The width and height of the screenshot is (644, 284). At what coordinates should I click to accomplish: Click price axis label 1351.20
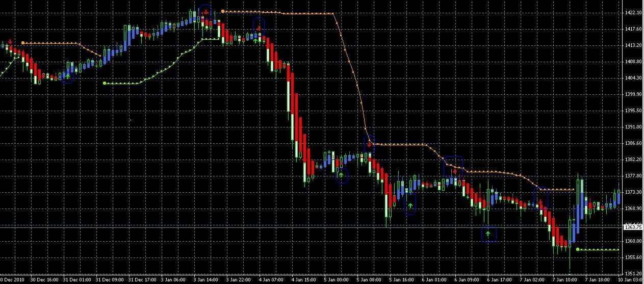(x=633, y=274)
